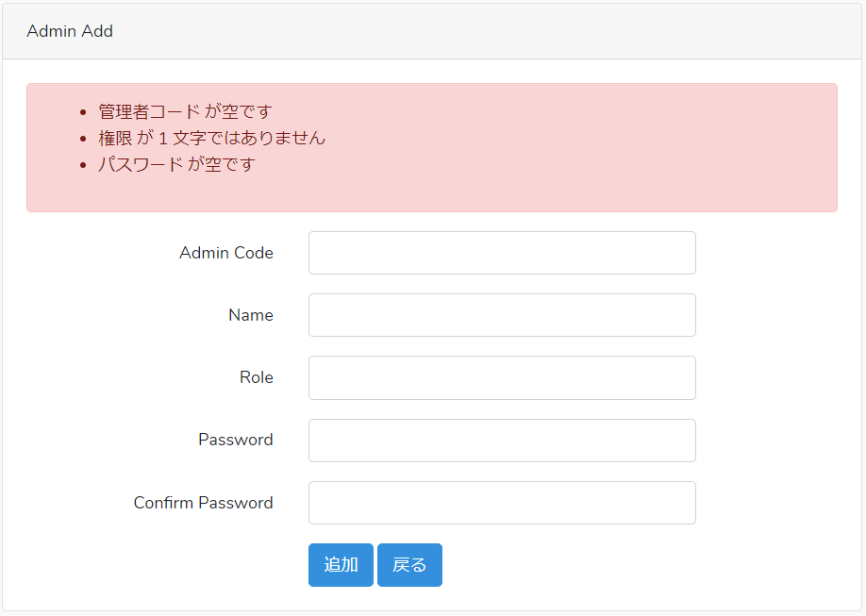Click the 権限 が 1 文字ではありません error text
The image size is (866, 616).
(x=211, y=138)
